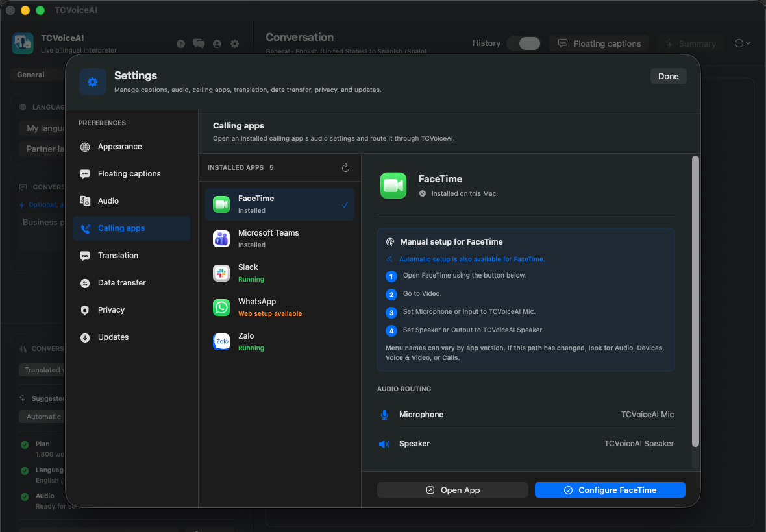Click the TCVoiceAI Speaker value
This screenshot has height=532, width=766.
639,444
